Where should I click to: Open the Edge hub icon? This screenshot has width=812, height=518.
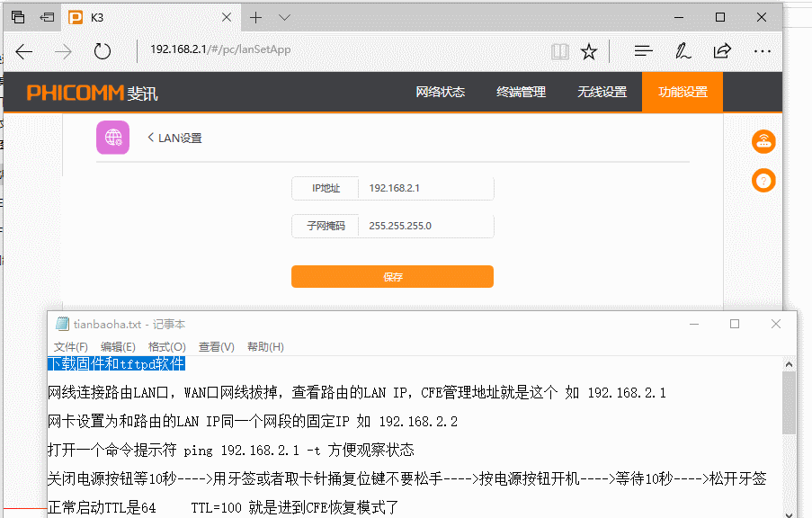click(643, 51)
